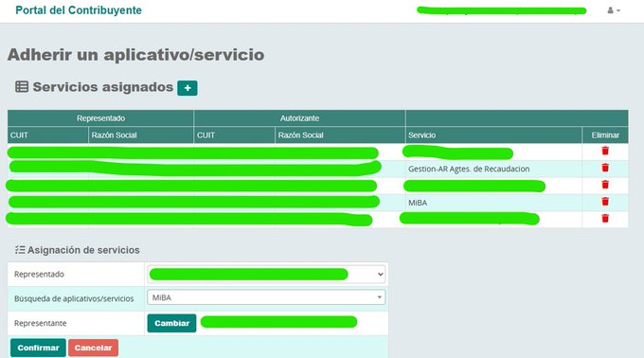Screen dimensions: 644x358
Task: Click the Servicios asignados table icon
Action: coord(22,86)
